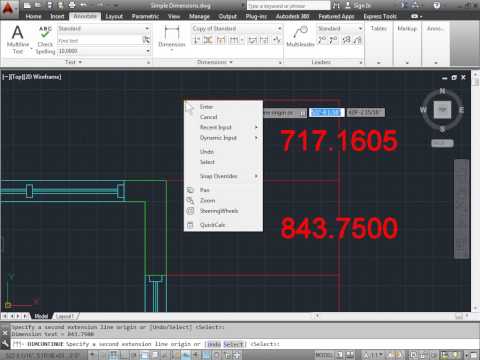The height and width of the screenshot is (360, 480).
Task: Toggle Annotation Monitor in status bar
Action: [237, 355]
